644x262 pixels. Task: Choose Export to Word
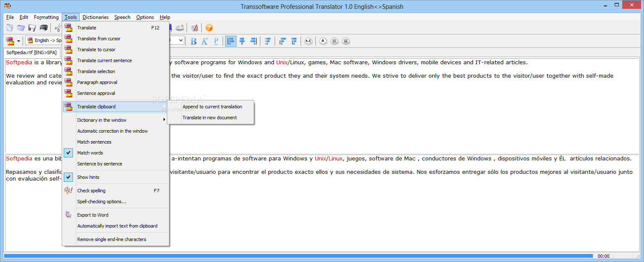[115, 215]
